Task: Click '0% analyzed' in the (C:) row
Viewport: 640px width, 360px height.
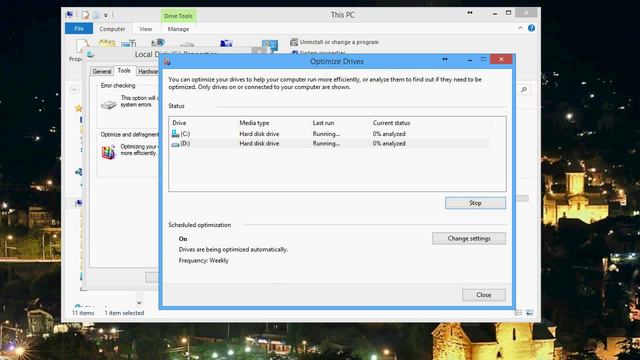Action: tap(389, 134)
